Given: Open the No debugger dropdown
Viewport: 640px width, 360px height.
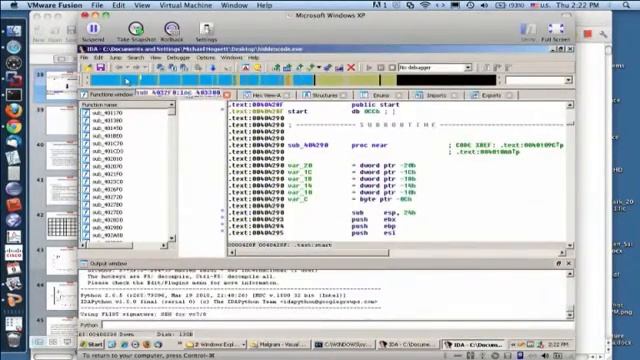Looking at the screenshot, I should [468, 67].
